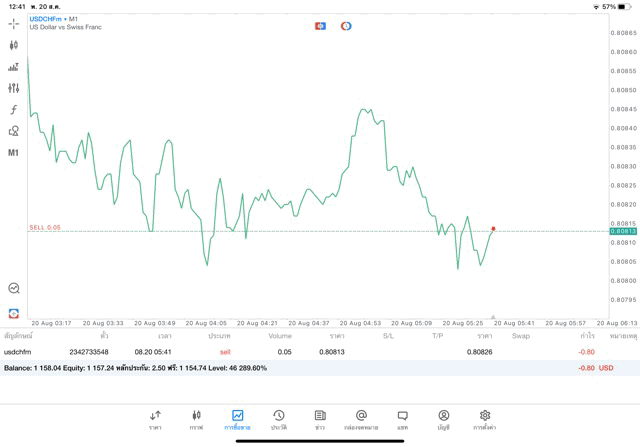Open the M1 timeframe selector
The width and height of the screenshot is (640, 447).
pos(13,153)
